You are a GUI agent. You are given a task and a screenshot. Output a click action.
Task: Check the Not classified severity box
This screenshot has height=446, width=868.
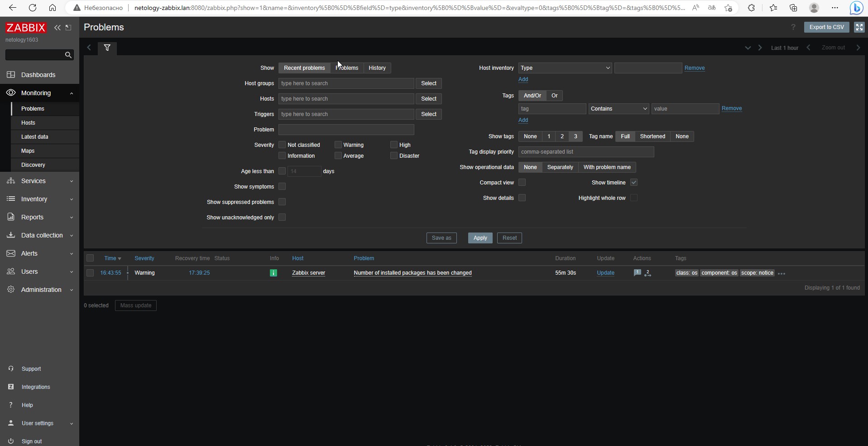[x=282, y=145]
